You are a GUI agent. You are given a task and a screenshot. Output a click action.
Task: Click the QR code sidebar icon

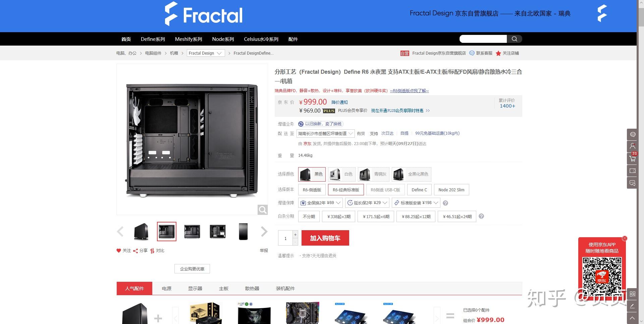coord(633,294)
